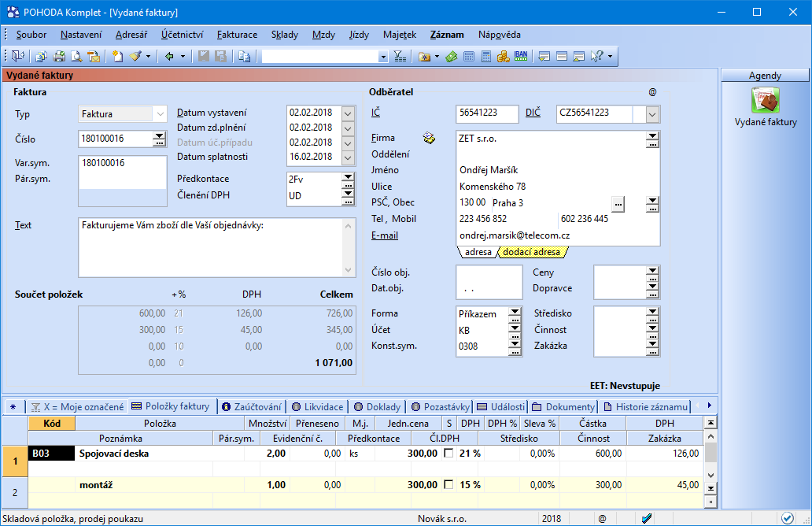The width and height of the screenshot is (812, 526).
Task: Click the send by e-mail envelope icon
Action: (94, 56)
